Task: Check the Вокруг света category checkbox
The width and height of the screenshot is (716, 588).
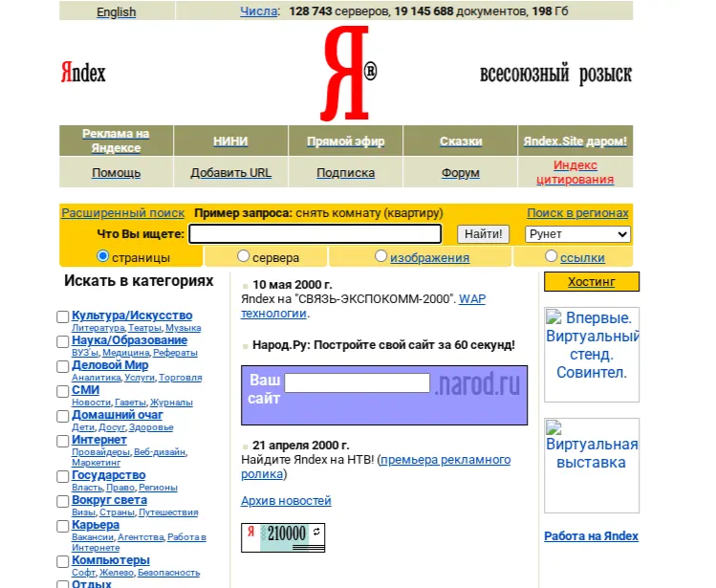Action: coord(62,501)
